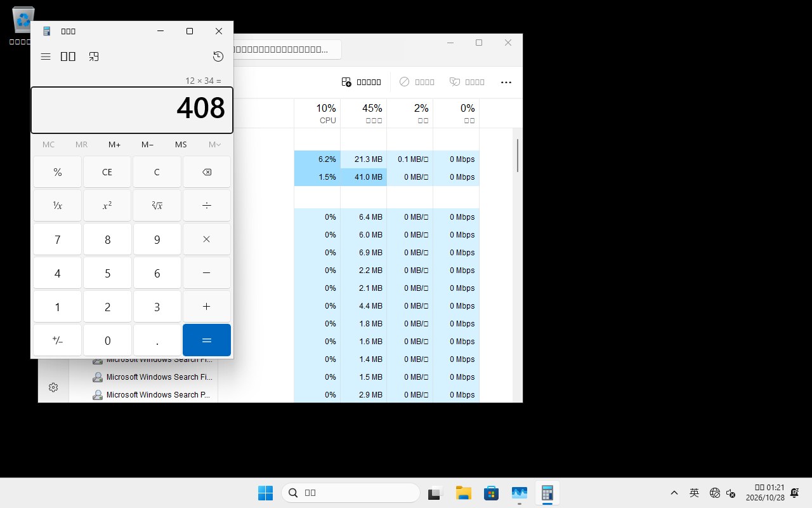Click the plus/minus sign key
Viewport: 812px width, 508px height.
tap(58, 340)
